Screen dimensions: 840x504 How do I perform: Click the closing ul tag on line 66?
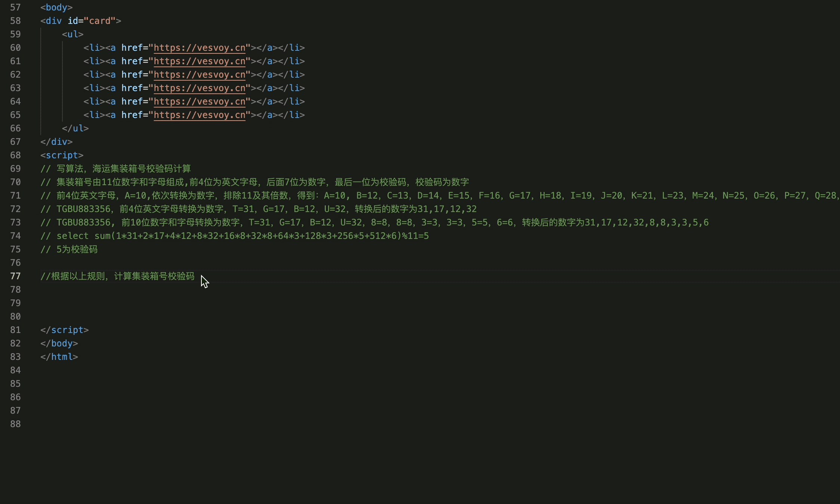(x=75, y=128)
